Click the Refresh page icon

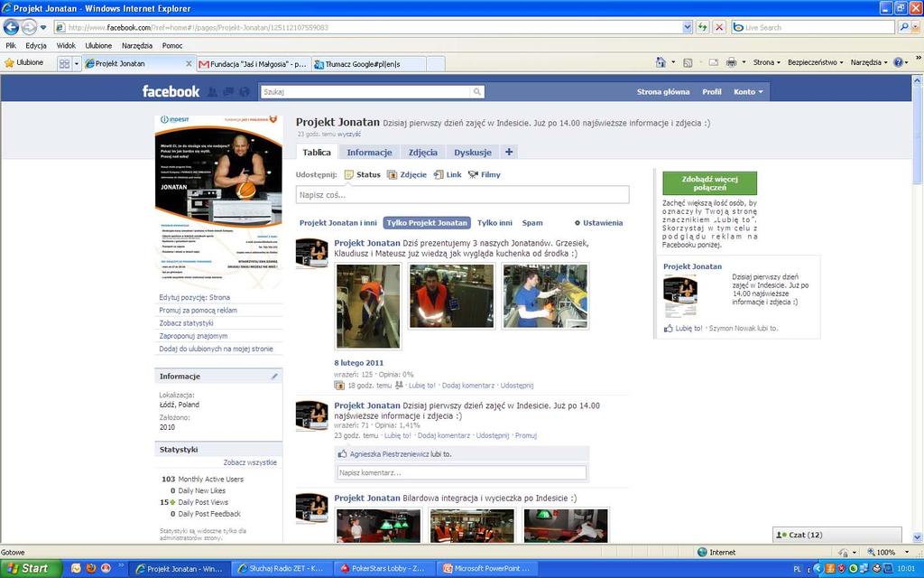pyautogui.click(x=702, y=27)
